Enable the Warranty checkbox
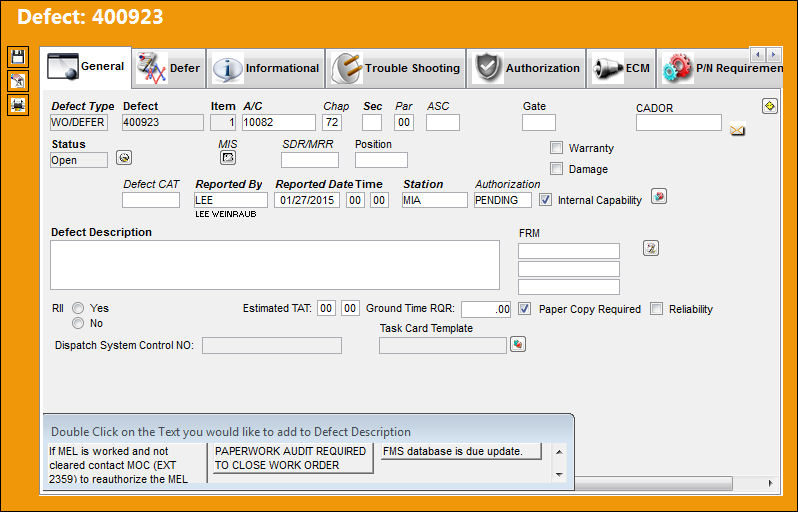This screenshot has height=512, width=798. click(556, 148)
